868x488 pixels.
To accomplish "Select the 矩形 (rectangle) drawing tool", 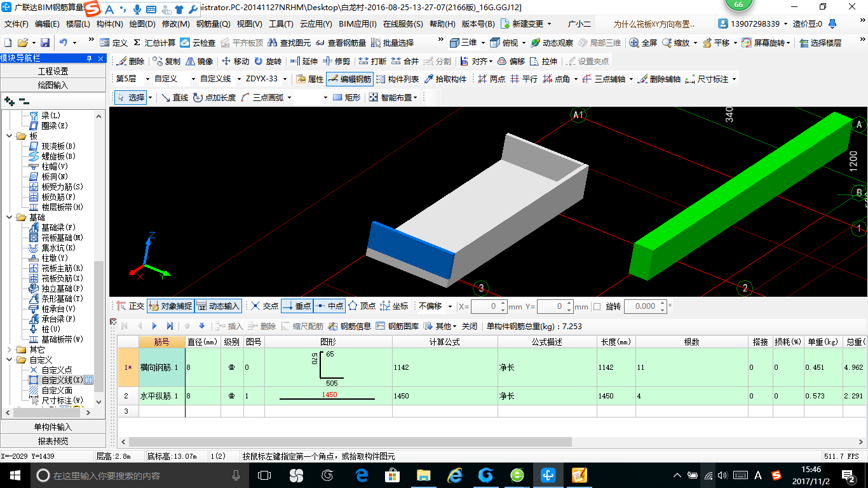I will [x=346, y=98].
